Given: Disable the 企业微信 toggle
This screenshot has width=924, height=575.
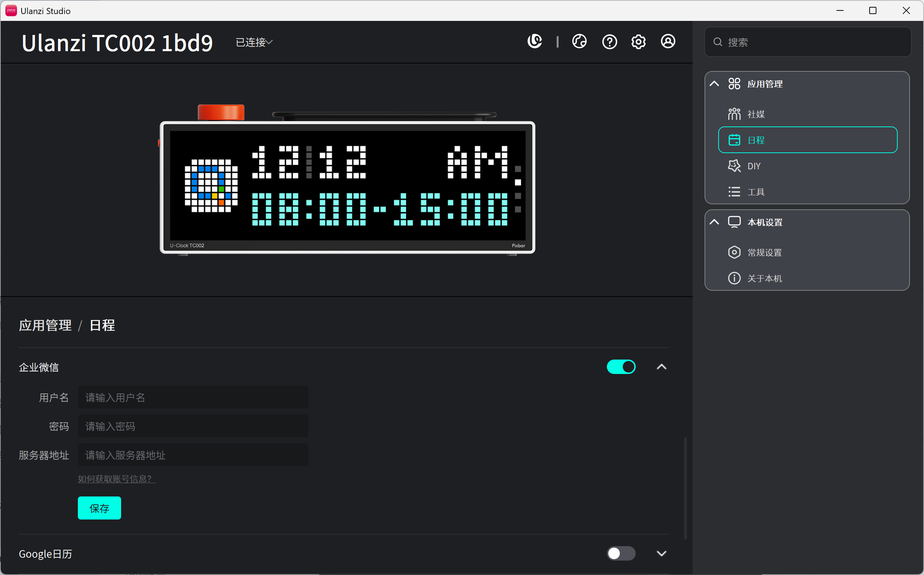Looking at the screenshot, I should tap(621, 367).
